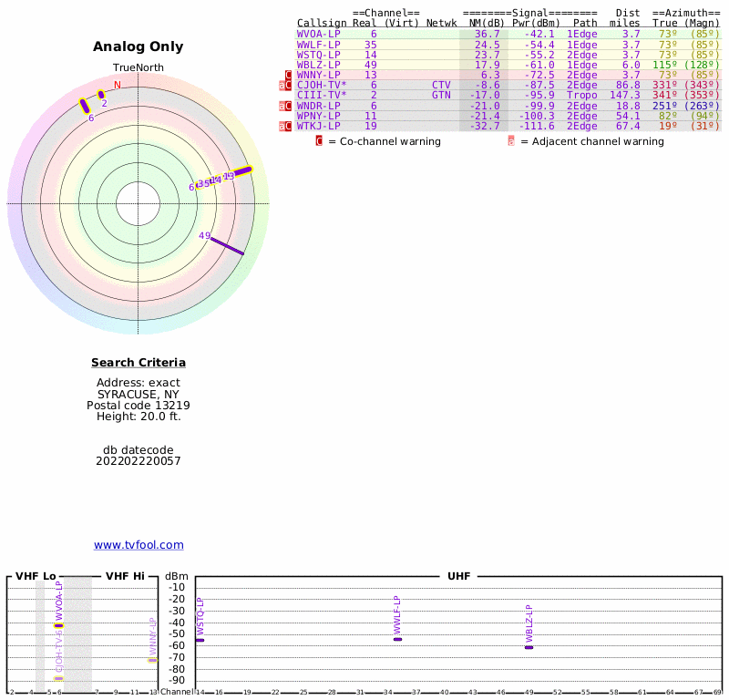The height and width of the screenshot is (700, 729).
Task: Click the channel 2 marker on radar plot
Action: [x=101, y=95]
